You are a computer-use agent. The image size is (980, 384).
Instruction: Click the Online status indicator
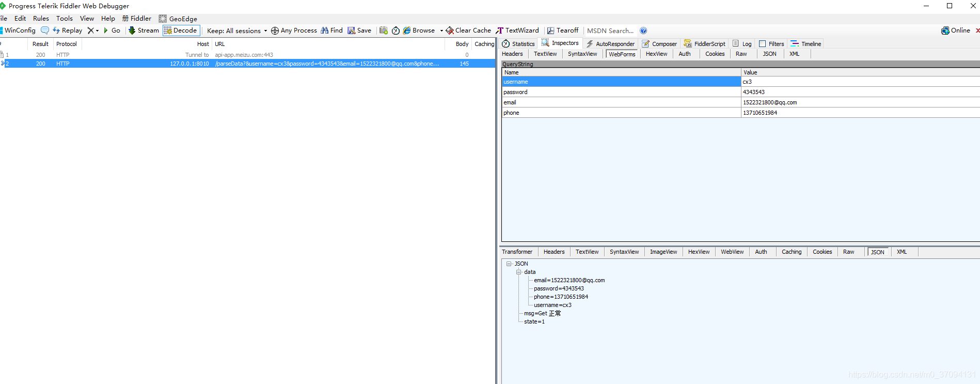click(x=956, y=30)
